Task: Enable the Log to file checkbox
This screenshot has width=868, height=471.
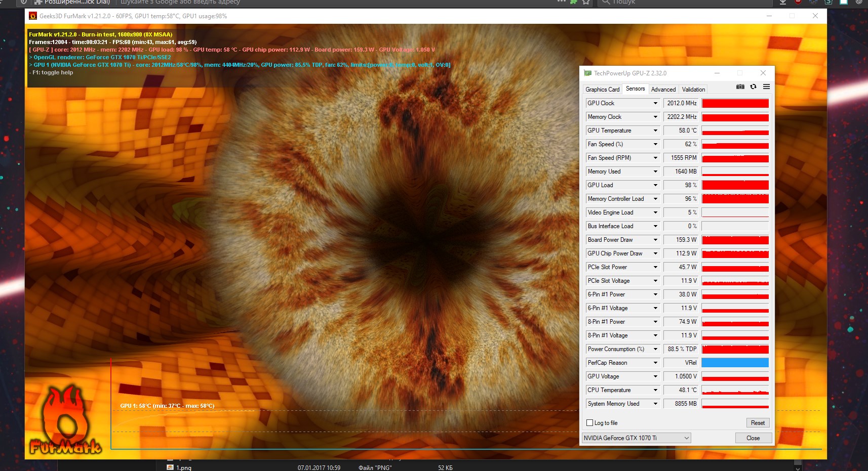Action: click(x=589, y=423)
